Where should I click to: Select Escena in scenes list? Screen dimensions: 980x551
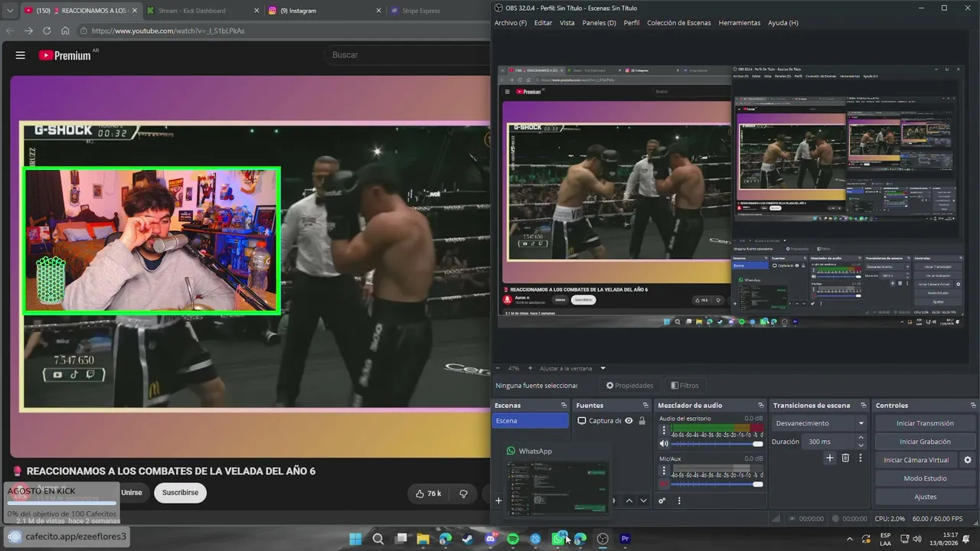[531, 421]
